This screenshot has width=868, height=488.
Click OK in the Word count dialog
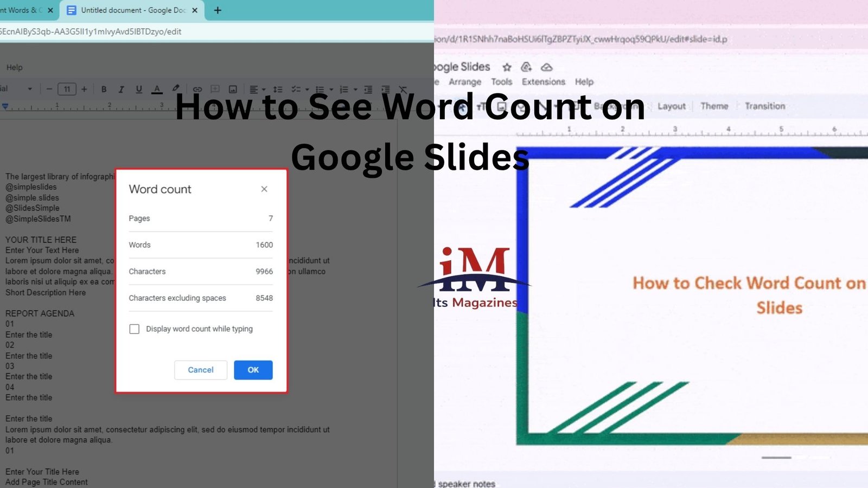tap(253, 370)
